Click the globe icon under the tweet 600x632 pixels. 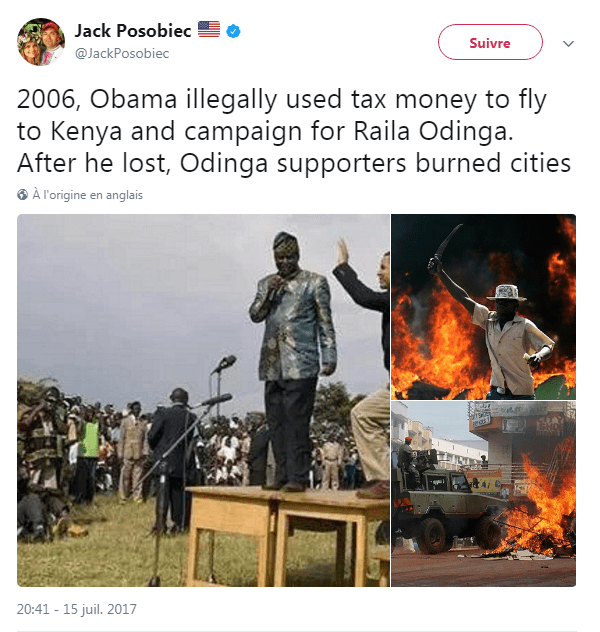point(23,195)
